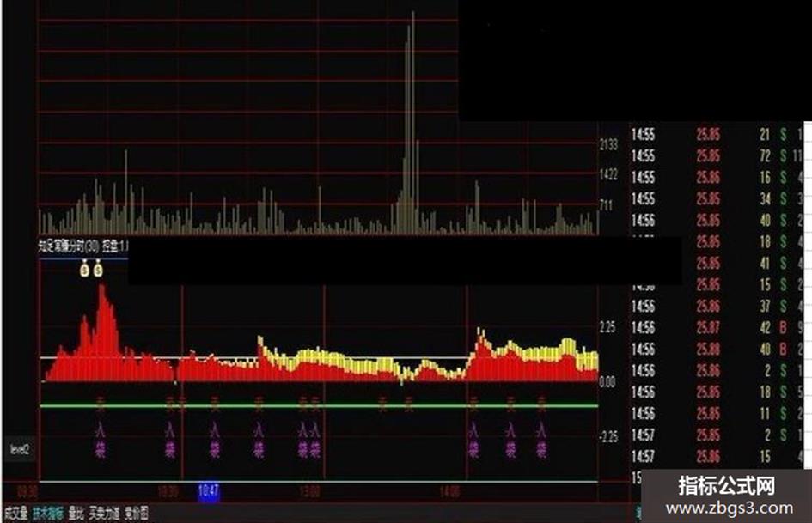Viewport: 812px width, 523px height.
Task: Click the 0.00 indicator axis label
Action: [x=608, y=382]
